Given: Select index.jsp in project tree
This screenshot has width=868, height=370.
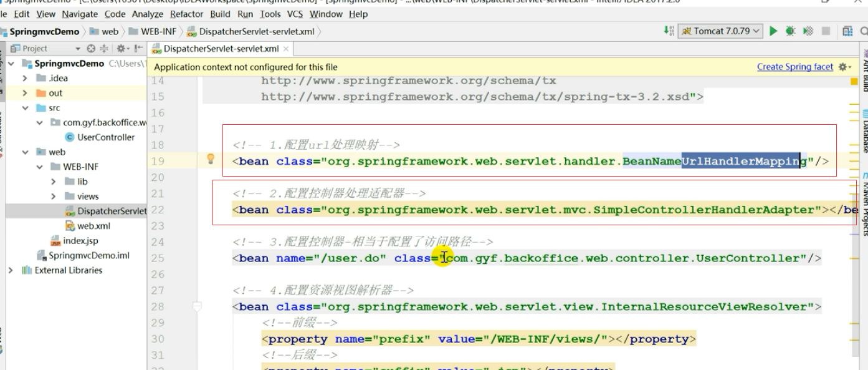Looking at the screenshot, I should pyautogui.click(x=80, y=241).
